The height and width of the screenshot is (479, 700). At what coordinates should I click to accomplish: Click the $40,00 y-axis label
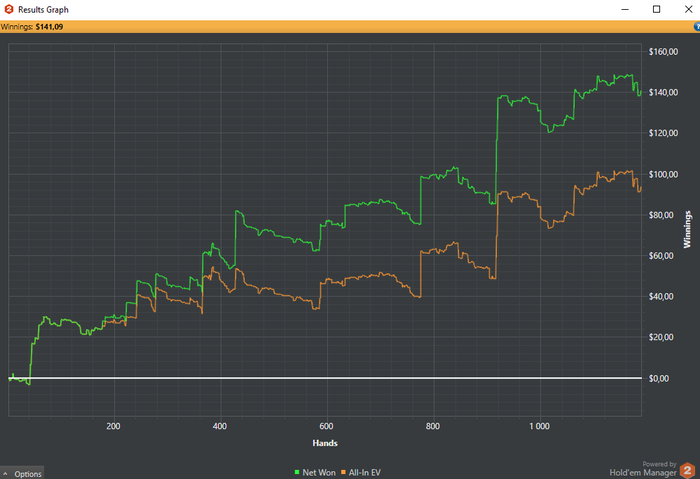click(661, 296)
